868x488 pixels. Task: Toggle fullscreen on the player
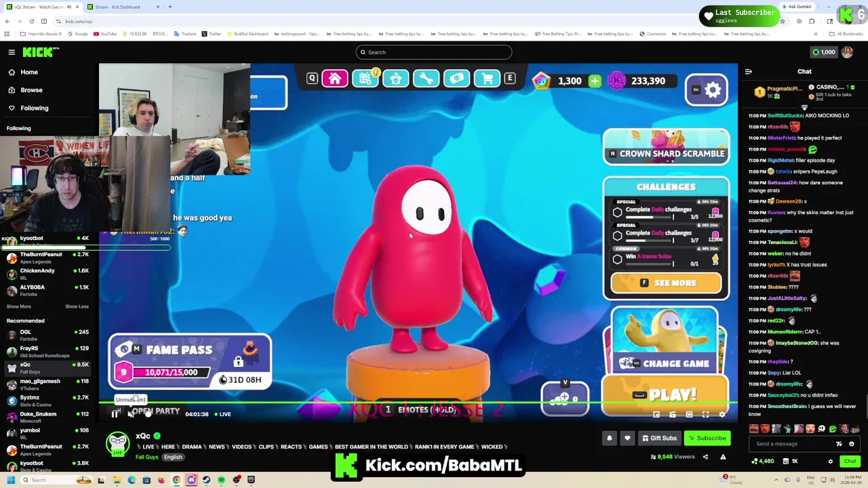pyautogui.click(x=705, y=414)
